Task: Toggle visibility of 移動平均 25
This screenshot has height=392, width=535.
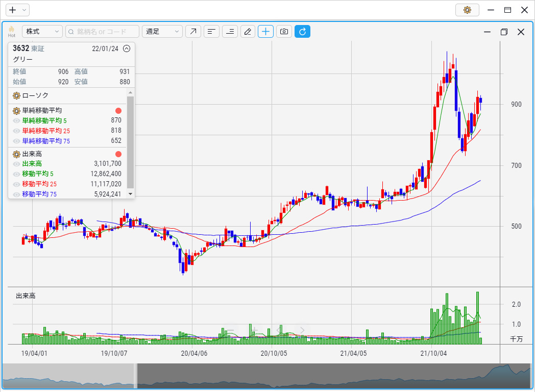Action: pyautogui.click(x=16, y=184)
